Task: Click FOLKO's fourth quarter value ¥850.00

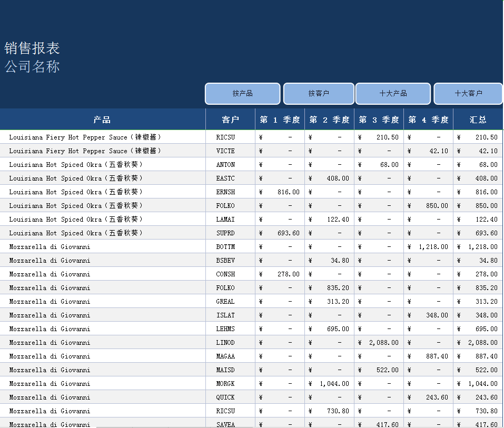Action: click(428, 205)
